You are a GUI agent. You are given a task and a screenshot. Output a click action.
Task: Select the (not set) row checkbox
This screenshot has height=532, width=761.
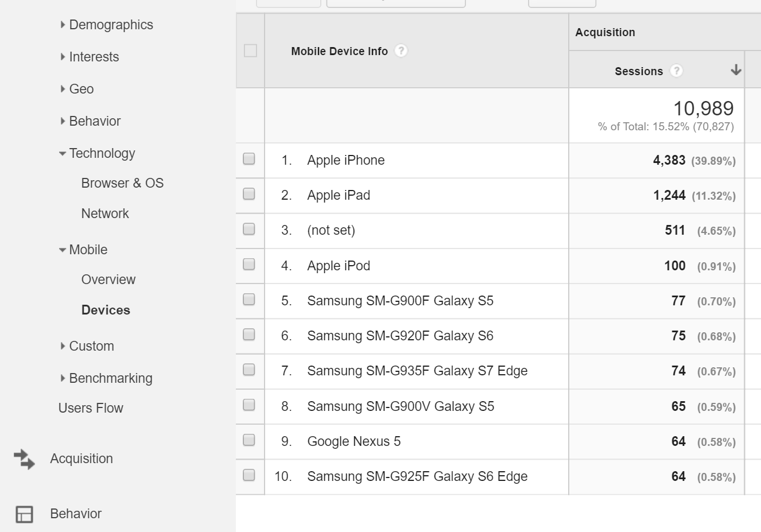coord(249,230)
